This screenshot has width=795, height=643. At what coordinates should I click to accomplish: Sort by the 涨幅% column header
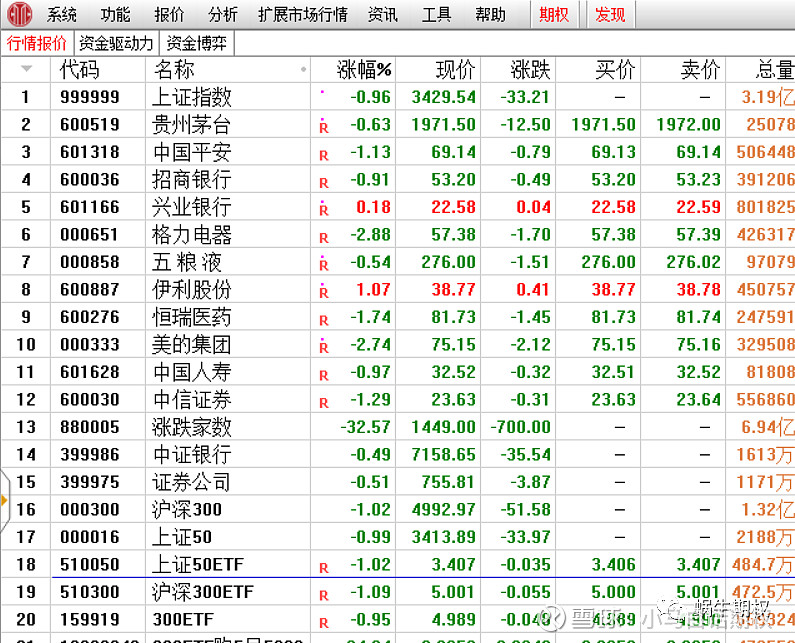pos(364,69)
